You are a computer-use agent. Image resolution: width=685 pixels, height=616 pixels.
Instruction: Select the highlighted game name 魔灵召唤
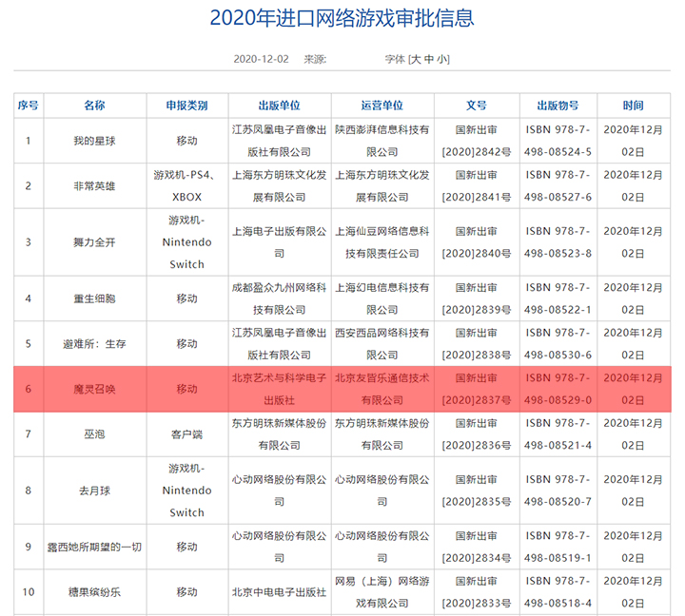pos(94,389)
